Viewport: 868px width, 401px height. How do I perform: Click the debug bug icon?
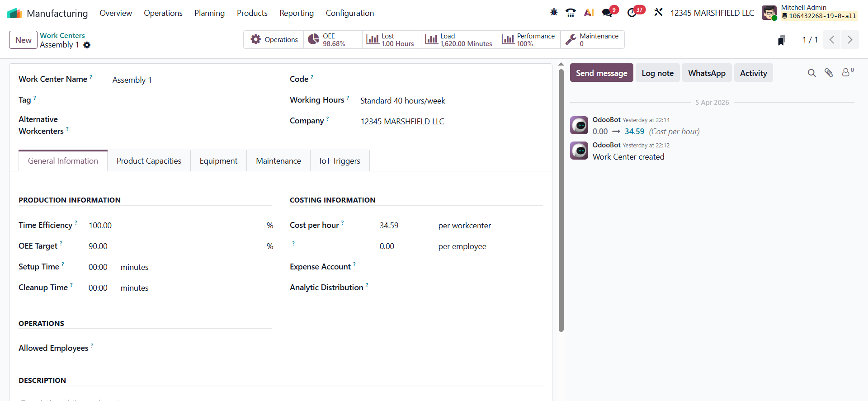coord(554,13)
